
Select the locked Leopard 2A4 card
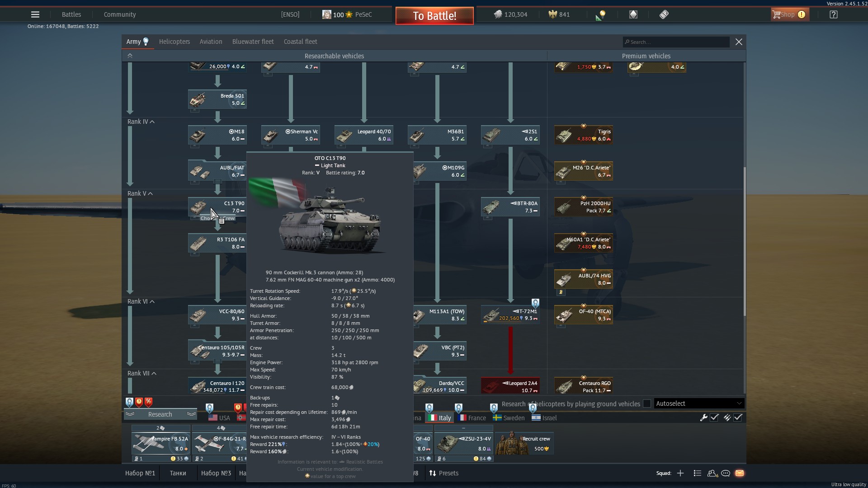pos(510,386)
